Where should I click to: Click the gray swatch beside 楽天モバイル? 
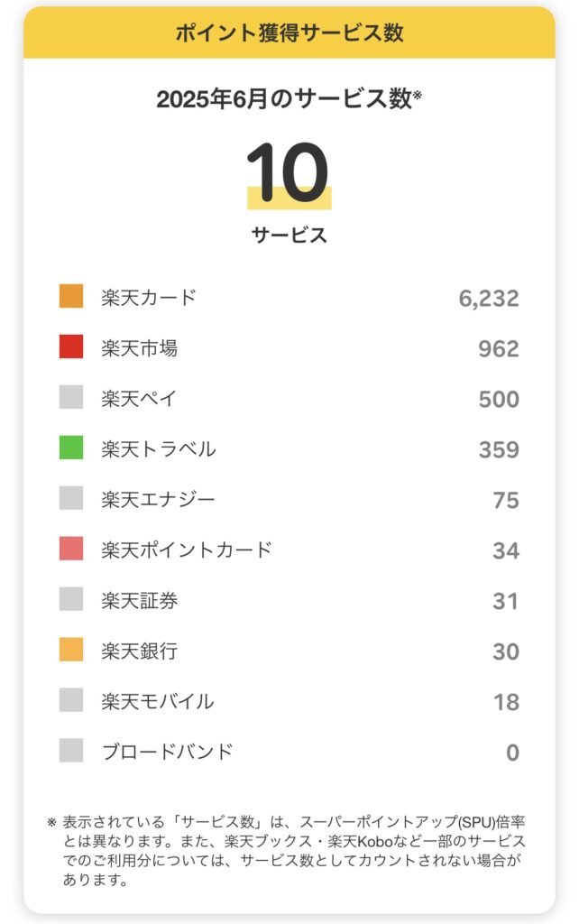pos(71,700)
